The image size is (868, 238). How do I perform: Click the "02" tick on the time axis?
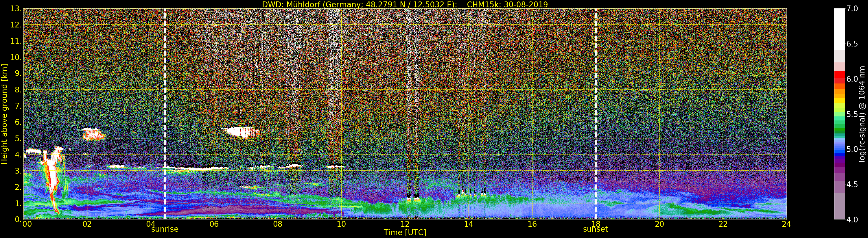click(x=87, y=224)
